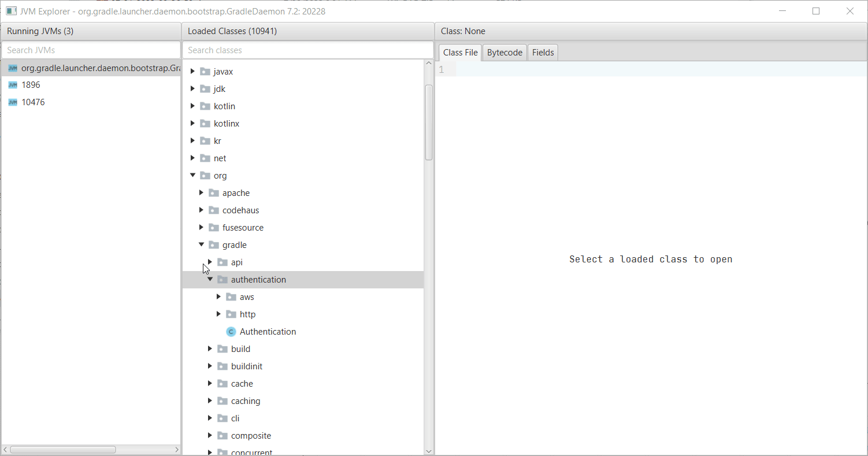This screenshot has height=456, width=868.
Task: Click the http package folder icon
Action: (231, 314)
